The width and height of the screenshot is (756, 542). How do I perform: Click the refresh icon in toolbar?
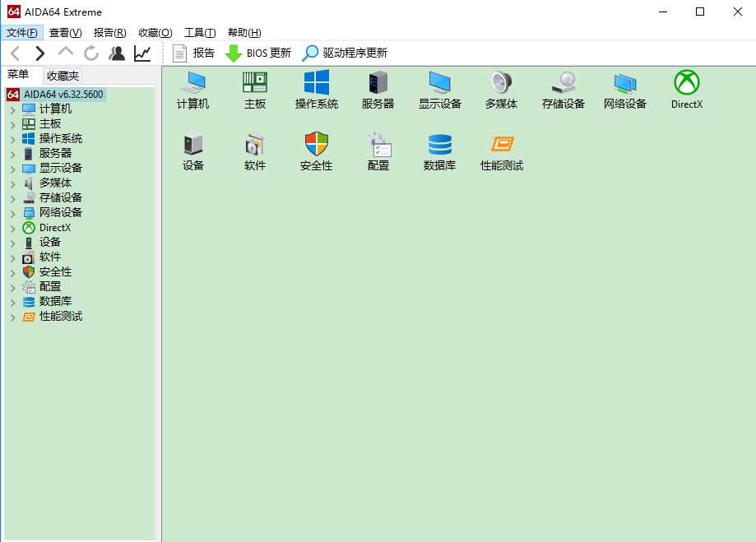[91, 53]
